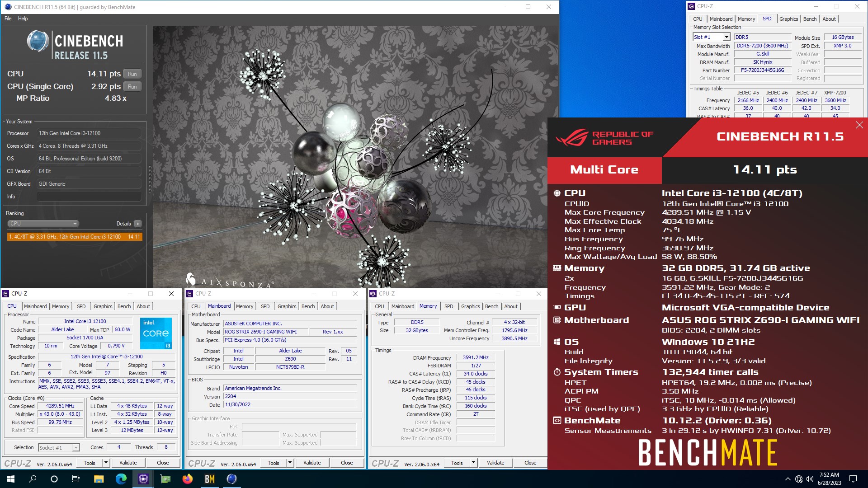Click the Intel Core i3 logo badge
Viewport: 868px width, 488px height.
point(156,333)
